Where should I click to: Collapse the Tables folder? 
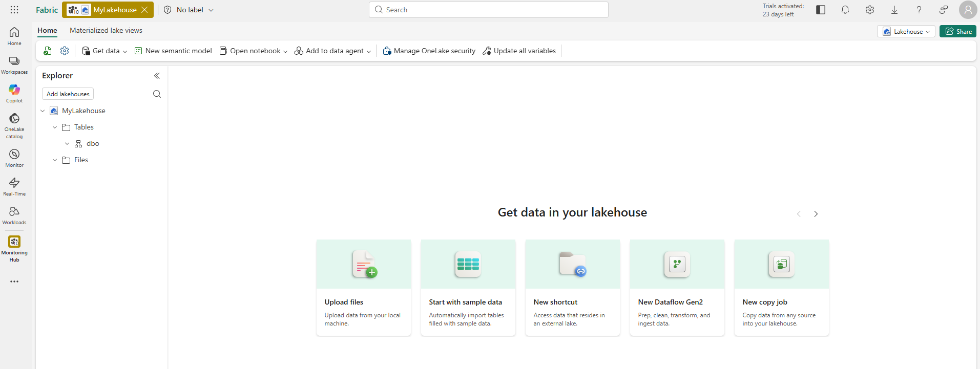55,127
